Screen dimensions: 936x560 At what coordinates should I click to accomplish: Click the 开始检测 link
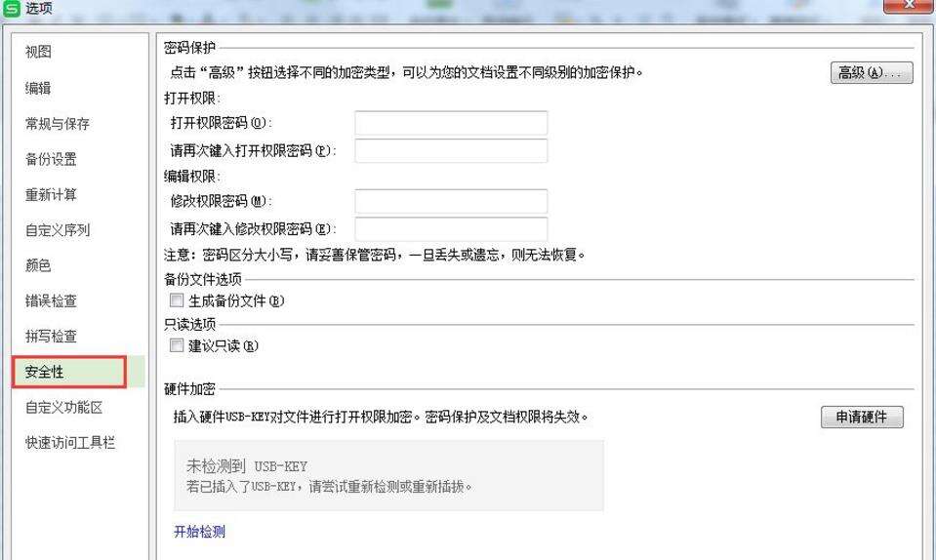tap(199, 532)
